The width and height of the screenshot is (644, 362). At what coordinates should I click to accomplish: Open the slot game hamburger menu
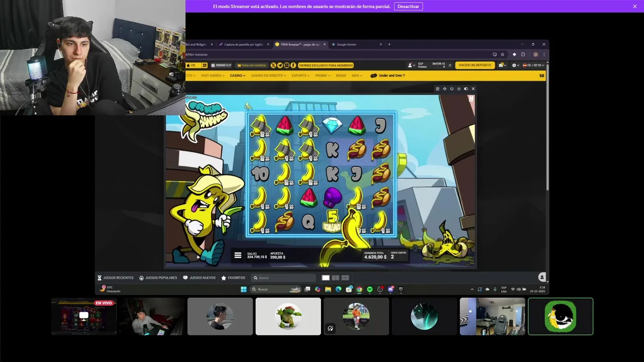click(238, 255)
